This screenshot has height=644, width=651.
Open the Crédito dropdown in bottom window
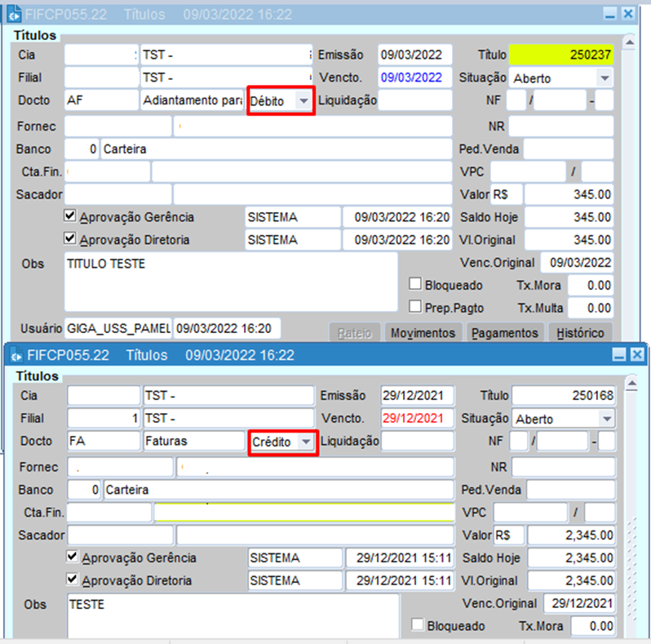[x=307, y=442]
